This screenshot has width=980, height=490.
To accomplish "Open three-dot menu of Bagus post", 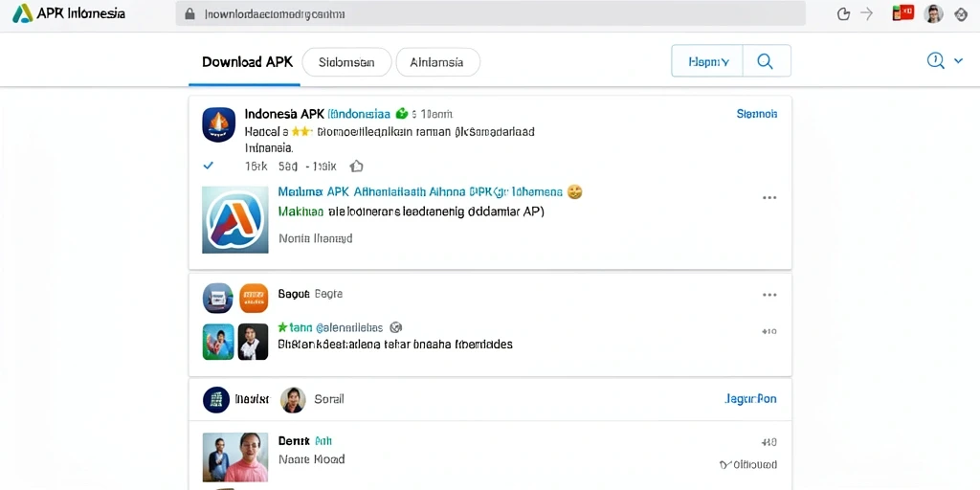I will [769, 295].
